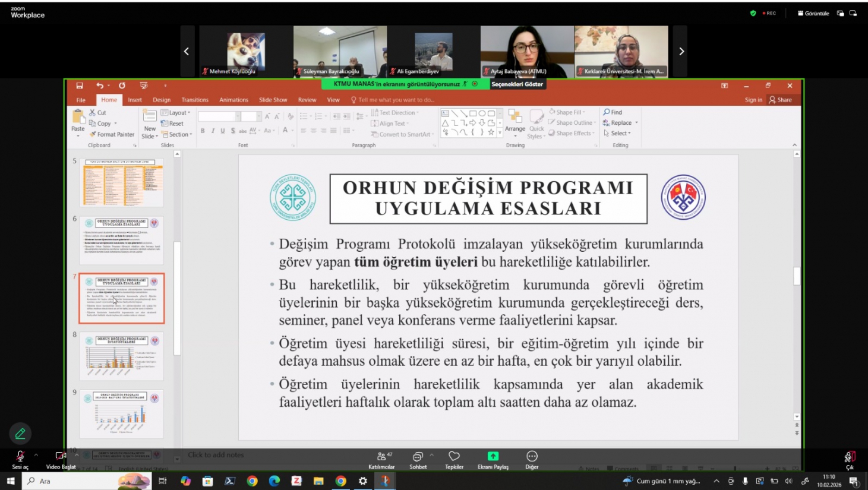Image resolution: width=868 pixels, height=490 pixels.
Task: Select slide 8 statistics thumbnail
Action: pyautogui.click(x=122, y=356)
